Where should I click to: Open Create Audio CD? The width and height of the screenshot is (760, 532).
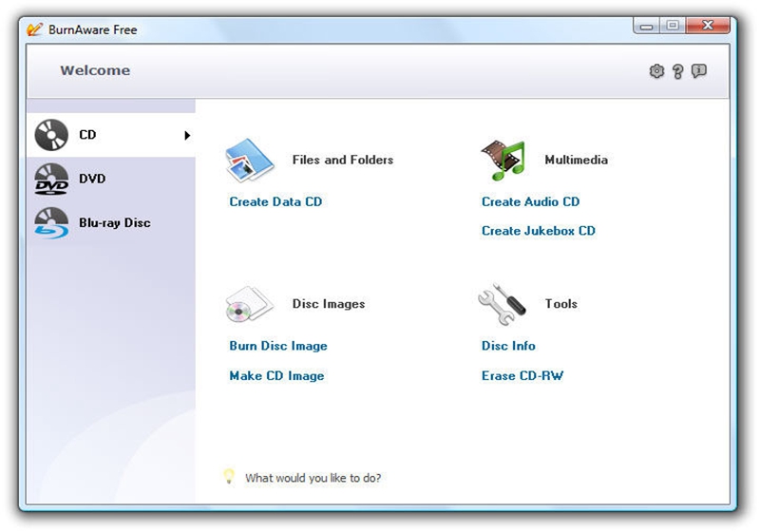[x=531, y=201]
